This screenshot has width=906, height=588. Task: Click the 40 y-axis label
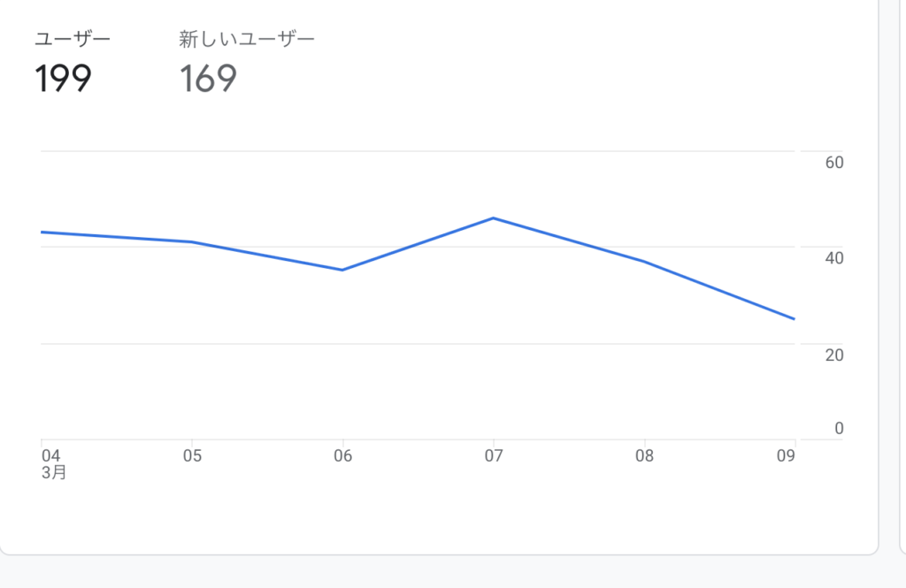point(834,258)
